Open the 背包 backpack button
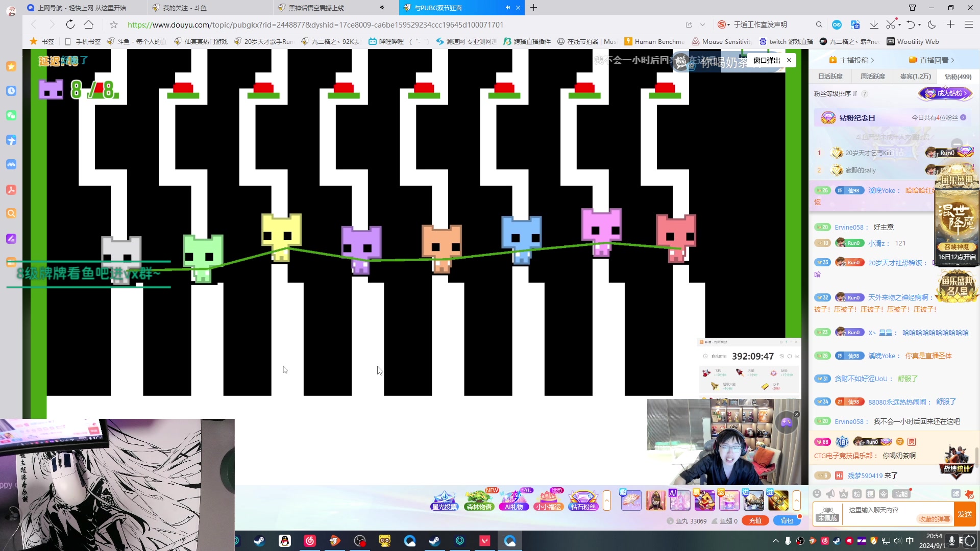 click(x=787, y=521)
